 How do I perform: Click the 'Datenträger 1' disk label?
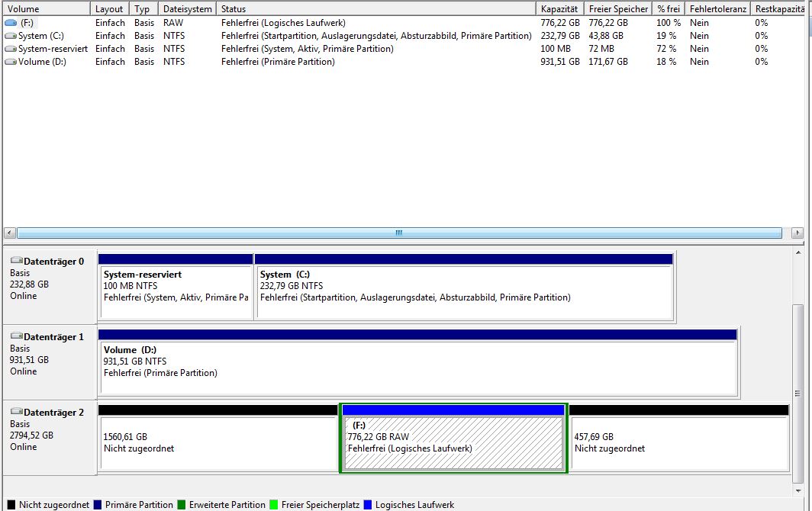54,337
